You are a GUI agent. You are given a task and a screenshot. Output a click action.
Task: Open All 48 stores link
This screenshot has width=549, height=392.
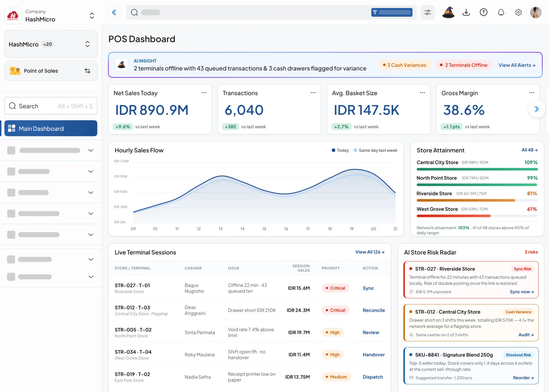coord(529,150)
